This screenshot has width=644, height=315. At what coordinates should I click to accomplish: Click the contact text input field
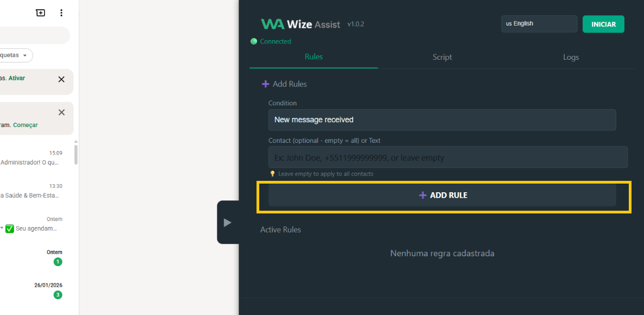click(x=448, y=157)
